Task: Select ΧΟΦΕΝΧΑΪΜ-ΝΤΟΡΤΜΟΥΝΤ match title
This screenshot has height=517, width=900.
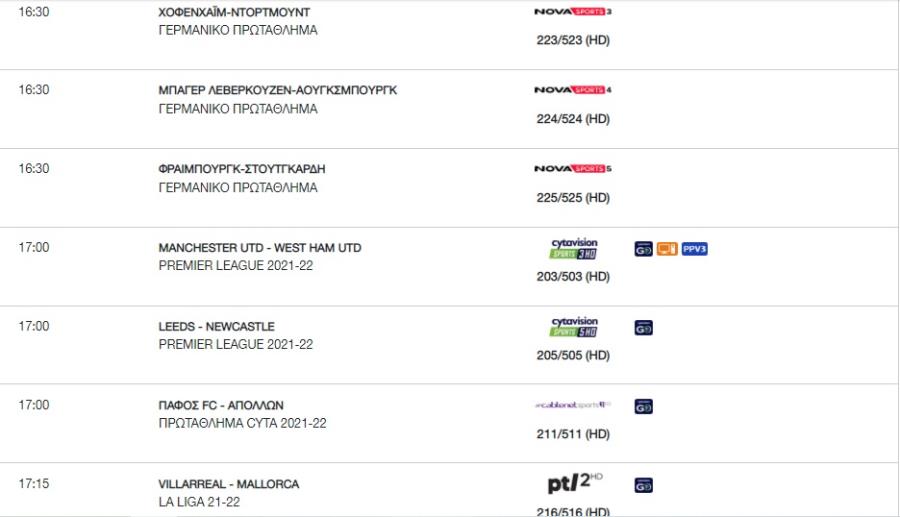Action: coord(234,12)
